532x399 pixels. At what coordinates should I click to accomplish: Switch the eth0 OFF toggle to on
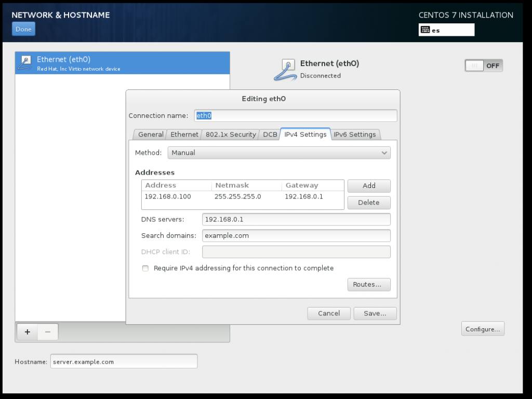click(483, 65)
